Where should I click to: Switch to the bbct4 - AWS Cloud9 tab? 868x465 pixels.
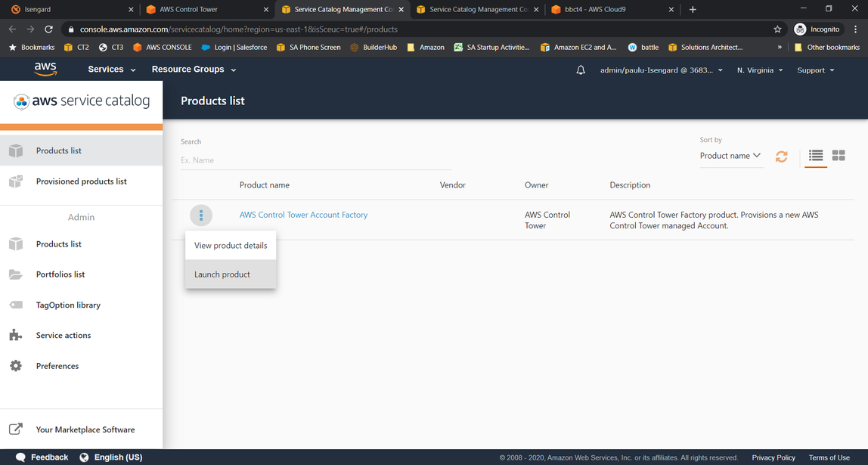pyautogui.click(x=612, y=9)
